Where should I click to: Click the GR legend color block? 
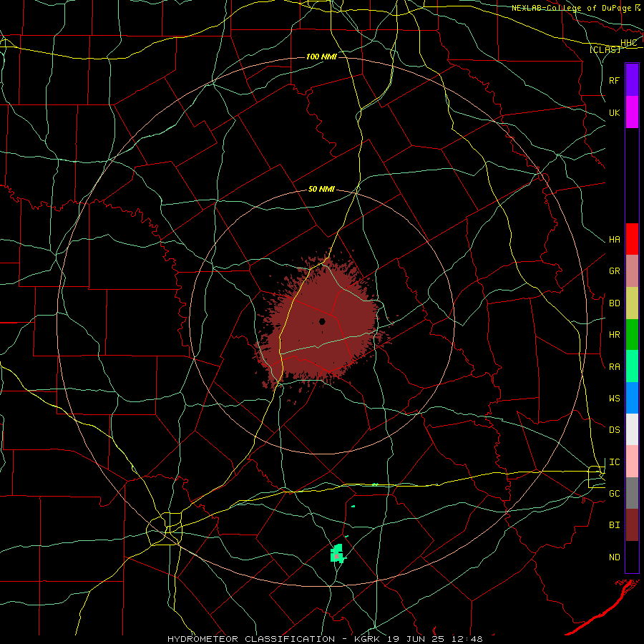pyautogui.click(x=632, y=271)
